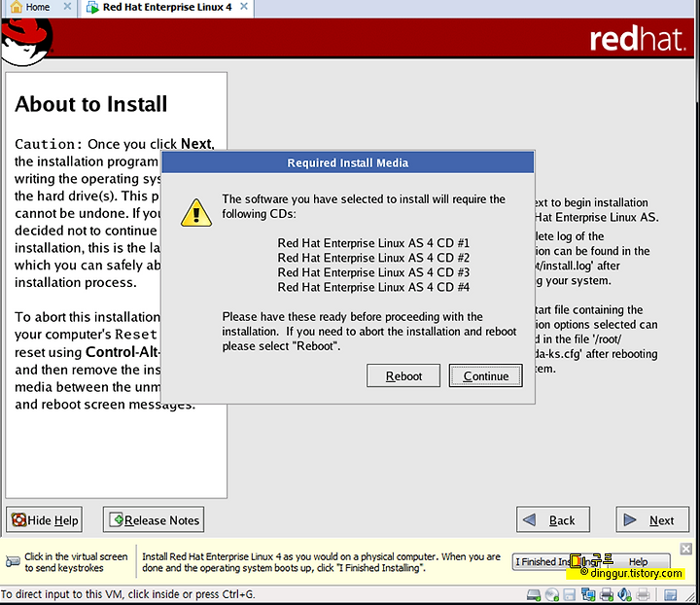Screen dimensions: 700x605
Task: Click the resize grip at window corner
Action: 691,596
